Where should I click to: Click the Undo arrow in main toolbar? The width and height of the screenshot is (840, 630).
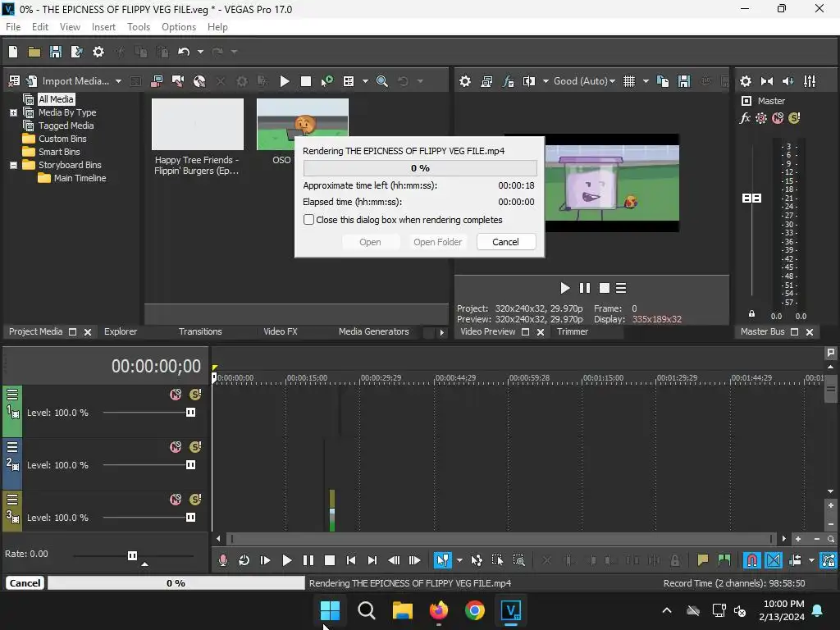coord(184,52)
